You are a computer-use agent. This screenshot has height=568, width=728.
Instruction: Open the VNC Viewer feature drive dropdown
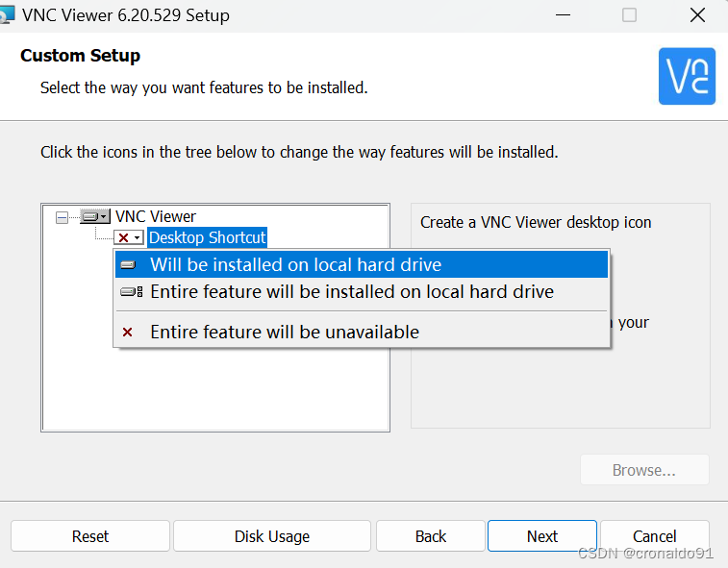tap(94, 216)
